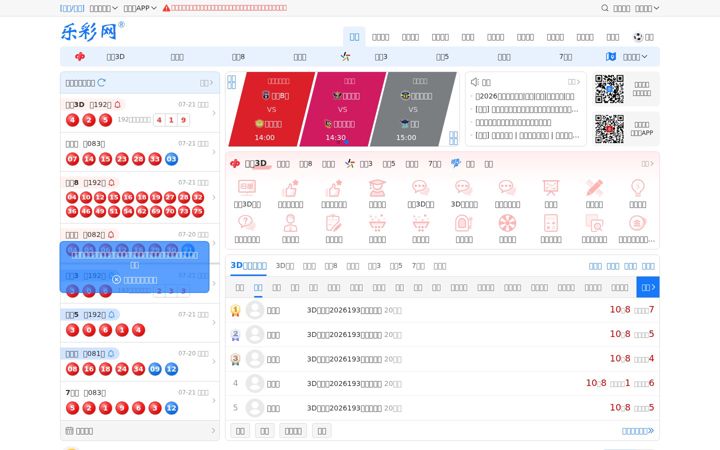Image resolution: width=720 pixels, height=450 pixels.
Task: Open the person silhouette icon in tool grid
Action: 290,223
